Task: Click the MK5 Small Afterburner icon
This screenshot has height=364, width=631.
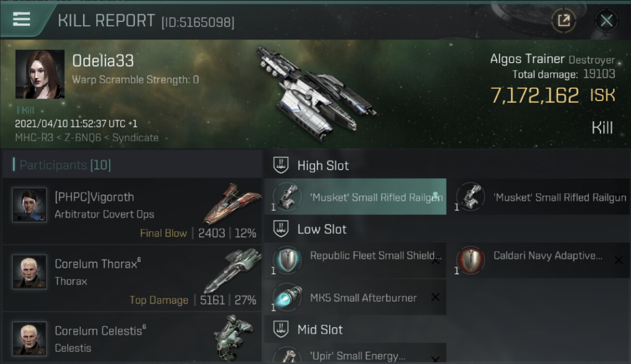Action: click(287, 297)
